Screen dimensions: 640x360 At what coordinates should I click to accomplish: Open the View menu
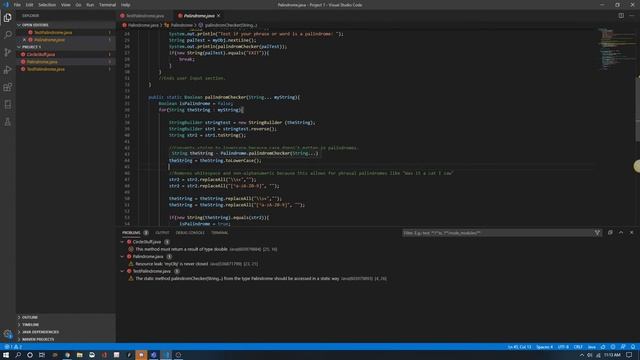(66, 5)
